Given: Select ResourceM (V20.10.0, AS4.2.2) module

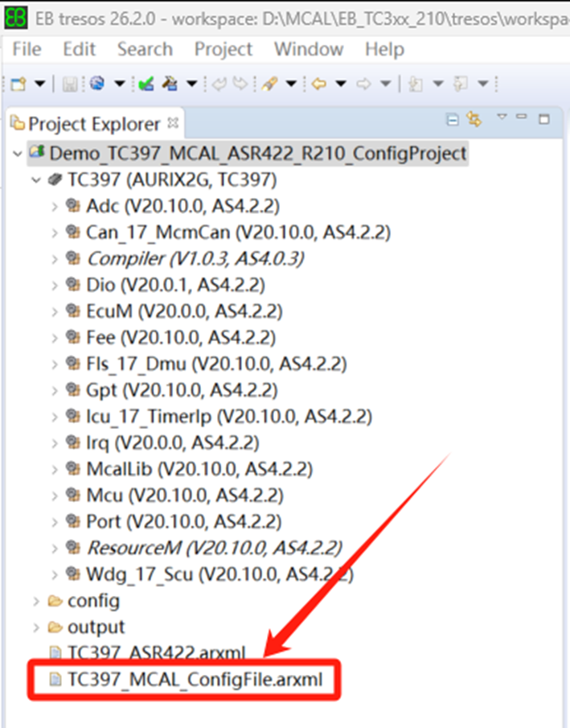Looking at the screenshot, I should [x=214, y=549].
